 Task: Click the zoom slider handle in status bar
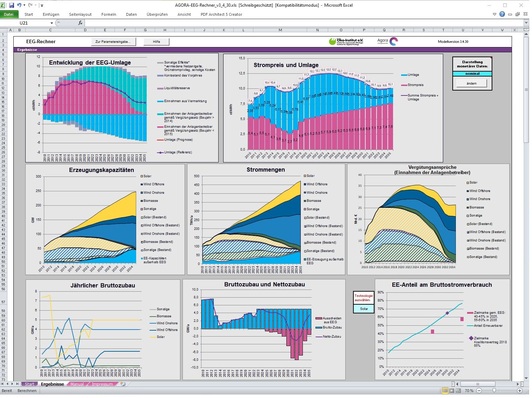(494, 391)
